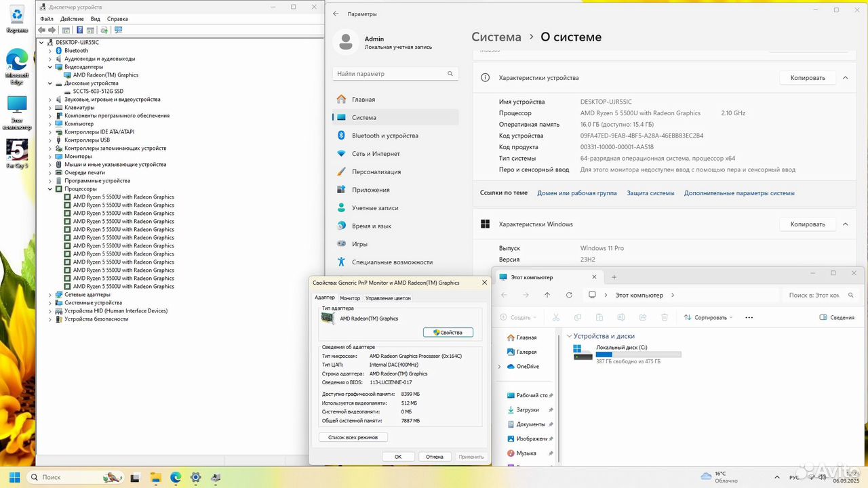Click Отмена in the adapter properties dialog

[x=435, y=457]
